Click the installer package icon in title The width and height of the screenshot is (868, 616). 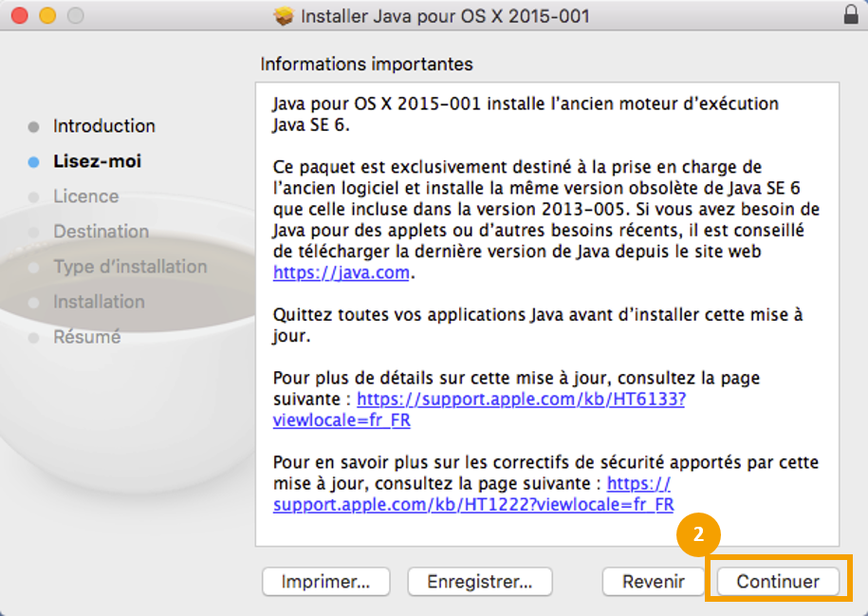pyautogui.click(x=284, y=16)
